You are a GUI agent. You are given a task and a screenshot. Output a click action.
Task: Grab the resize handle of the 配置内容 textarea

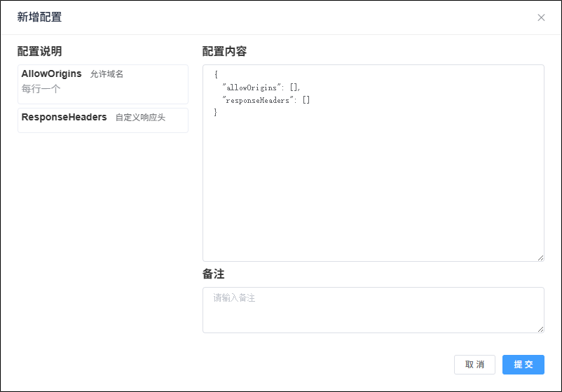(540, 258)
